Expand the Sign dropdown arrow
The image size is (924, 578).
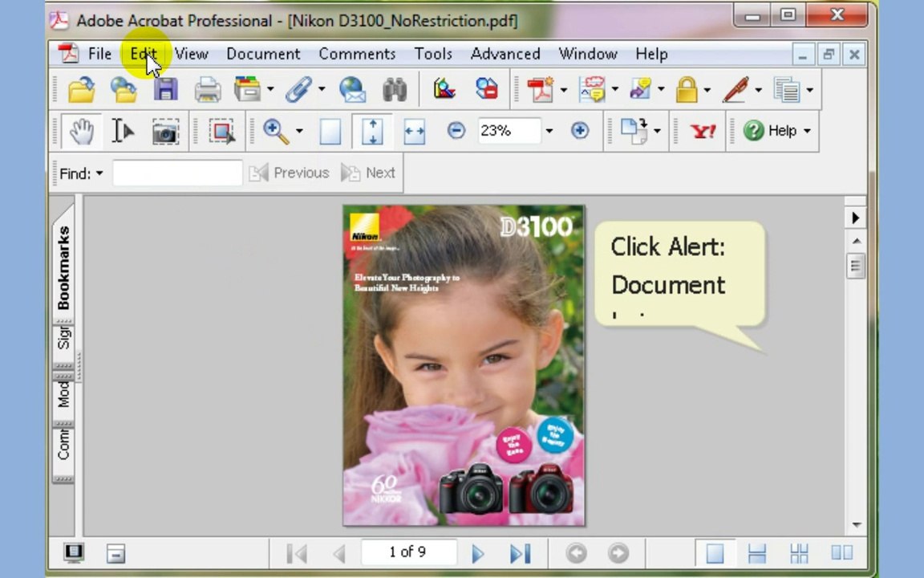tap(758, 90)
